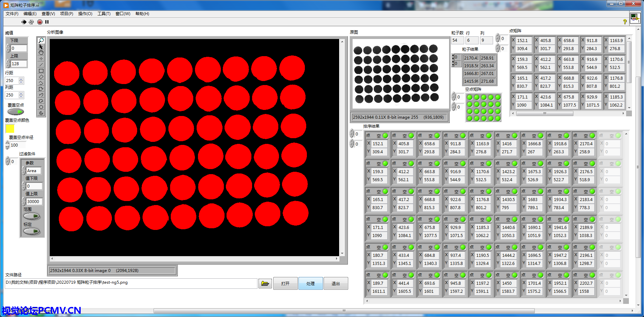Toggle the 标定 calibration switch

click(x=32, y=231)
